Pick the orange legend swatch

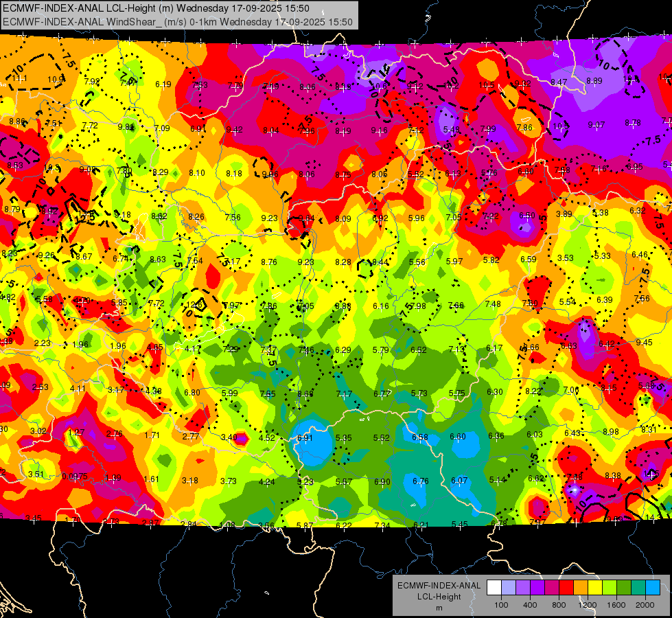581,588
